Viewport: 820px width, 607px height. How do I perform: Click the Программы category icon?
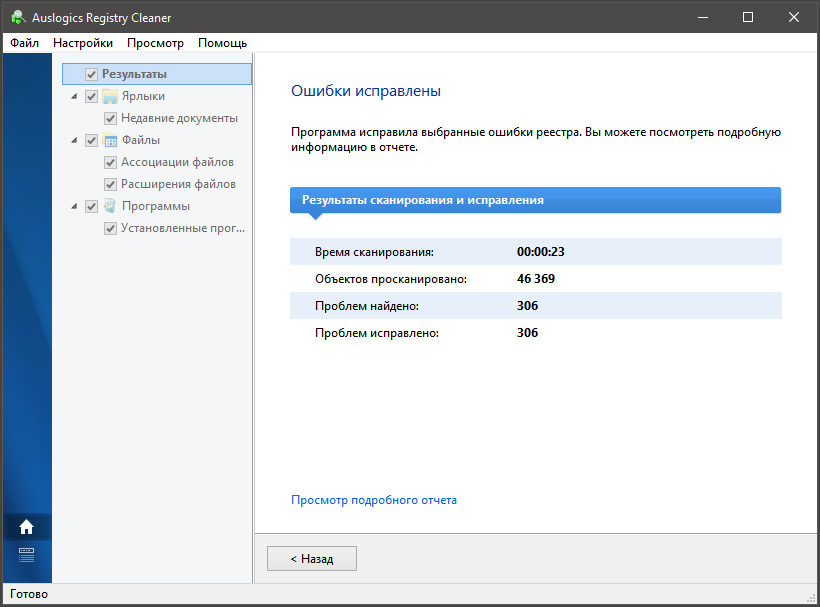point(110,206)
